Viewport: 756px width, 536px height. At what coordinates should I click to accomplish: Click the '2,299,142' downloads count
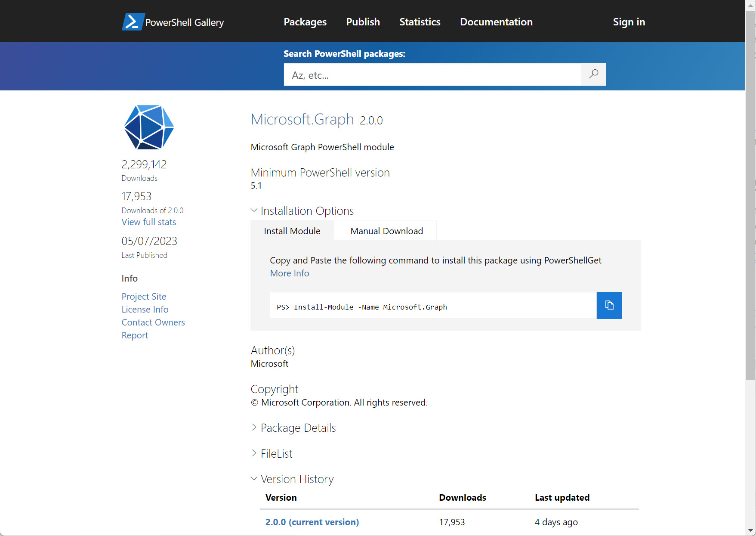point(144,164)
